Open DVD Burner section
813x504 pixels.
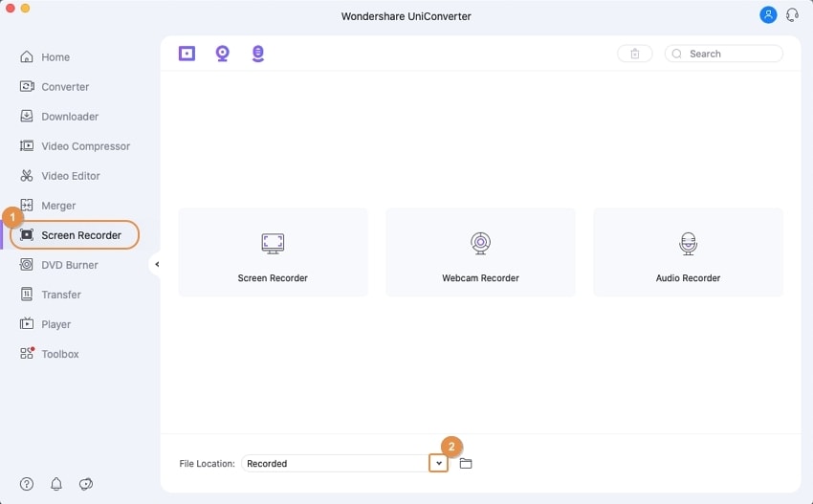(58, 265)
